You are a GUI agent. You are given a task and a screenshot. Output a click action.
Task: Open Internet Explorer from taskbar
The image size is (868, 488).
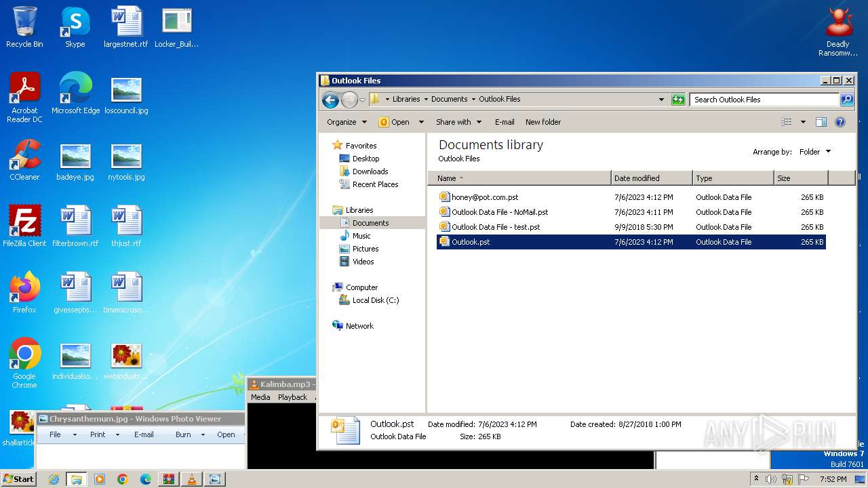54,479
